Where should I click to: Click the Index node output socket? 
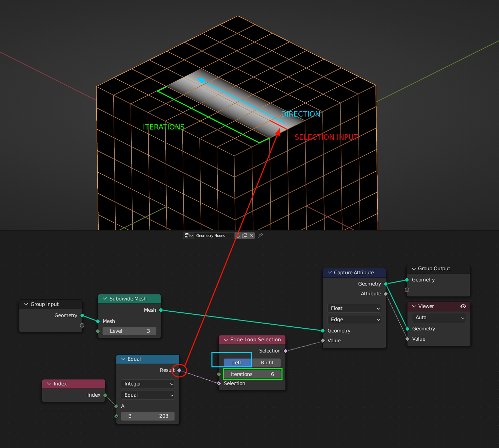[105, 395]
